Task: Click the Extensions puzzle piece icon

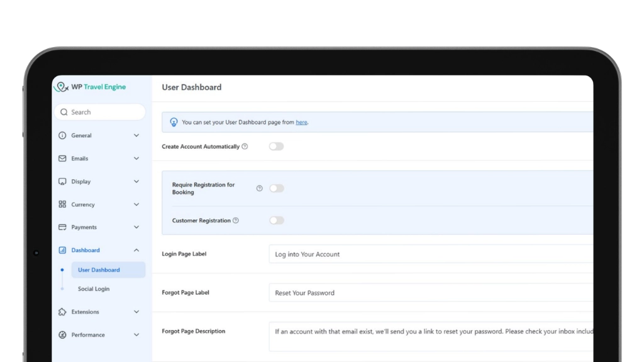Action: pos(62,312)
